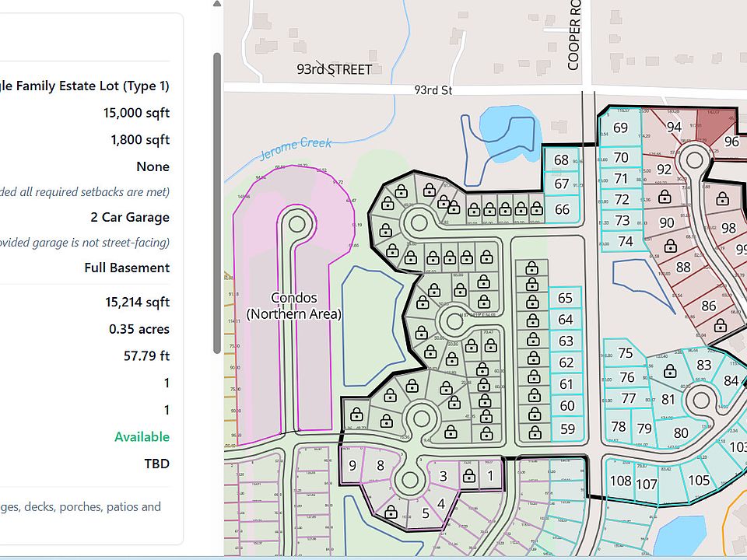Select lot 69 on the map
The width and height of the screenshot is (747, 560).
click(620, 128)
